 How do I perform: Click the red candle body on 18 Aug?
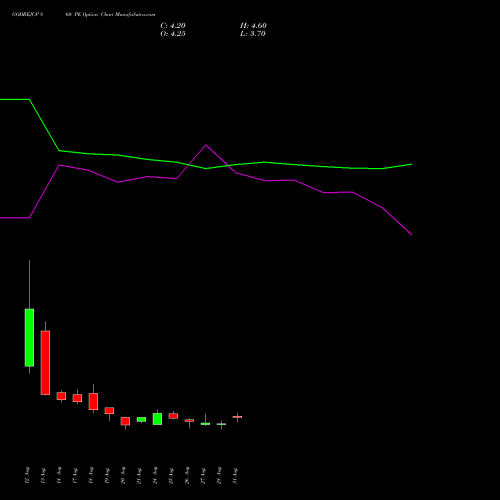tap(93, 401)
